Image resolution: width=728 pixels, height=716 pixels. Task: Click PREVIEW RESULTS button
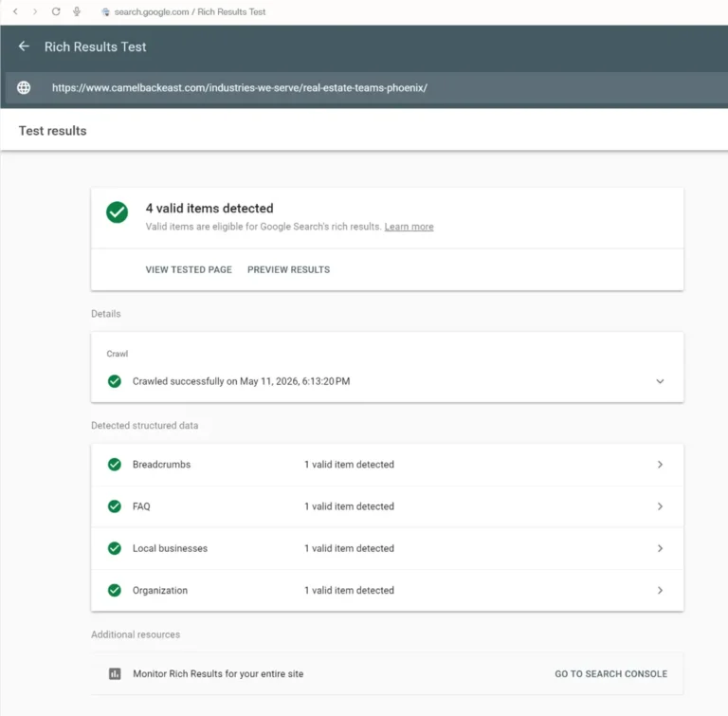288,270
